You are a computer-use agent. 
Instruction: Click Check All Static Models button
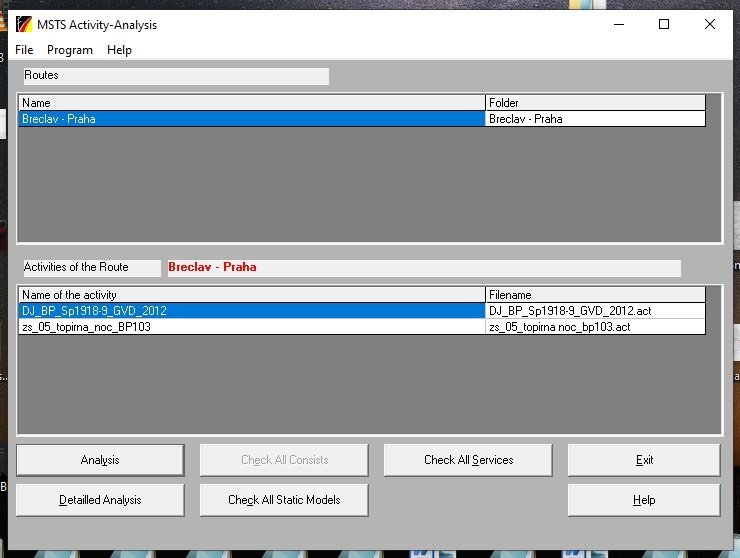pos(284,500)
